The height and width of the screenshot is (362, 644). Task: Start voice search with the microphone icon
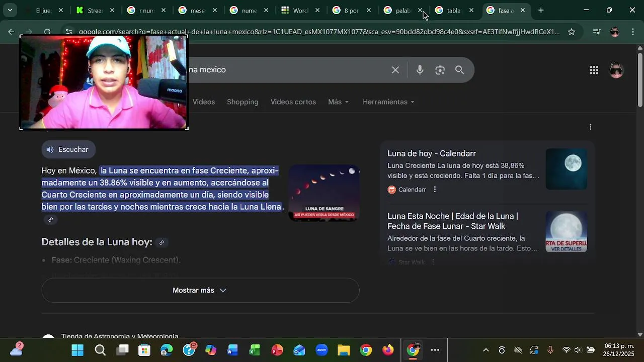[x=420, y=70]
